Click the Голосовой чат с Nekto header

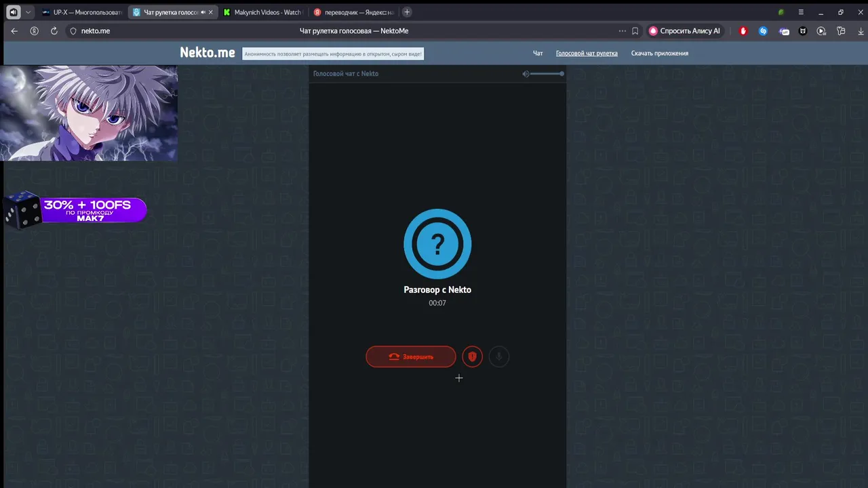coord(346,74)
